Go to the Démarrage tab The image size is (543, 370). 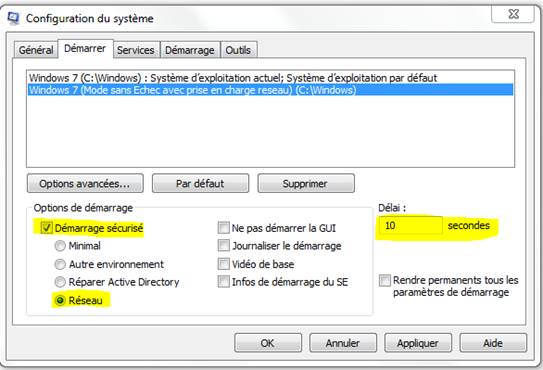coord(190,50)
